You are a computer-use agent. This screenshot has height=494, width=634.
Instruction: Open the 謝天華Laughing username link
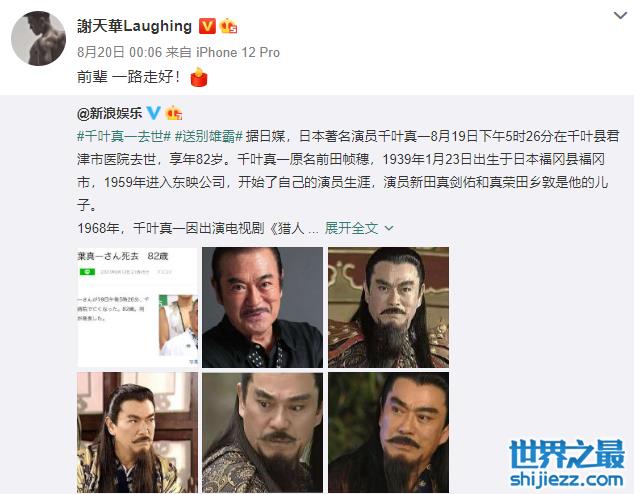point(135,26)
